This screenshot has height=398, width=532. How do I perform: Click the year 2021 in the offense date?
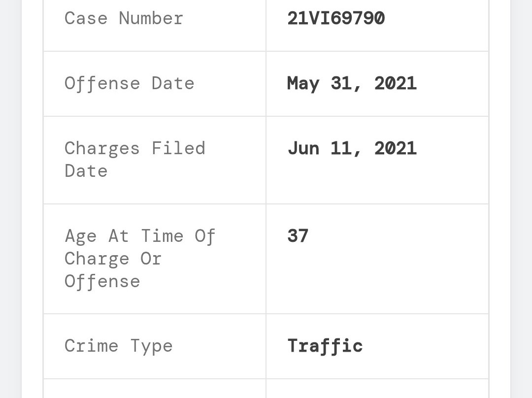click(396, 83)
